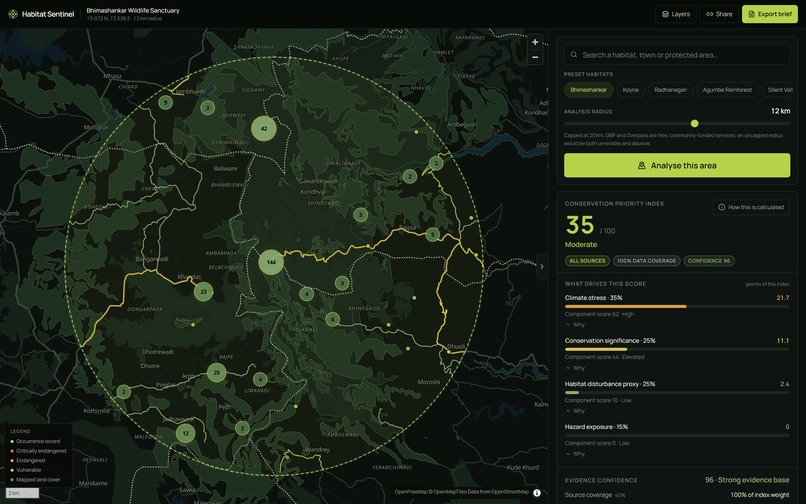Open How this is calculated
806x504 pixels.
tap(750, 207)
